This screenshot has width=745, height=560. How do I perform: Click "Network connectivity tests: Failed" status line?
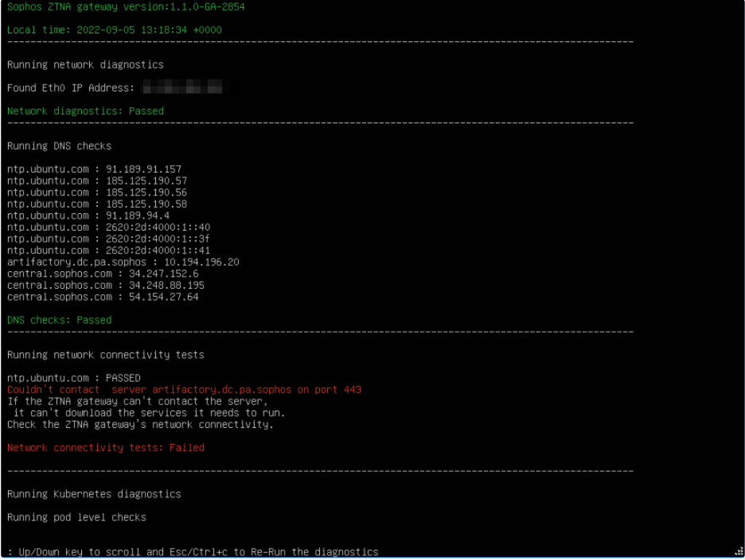[x=106, y=448]
